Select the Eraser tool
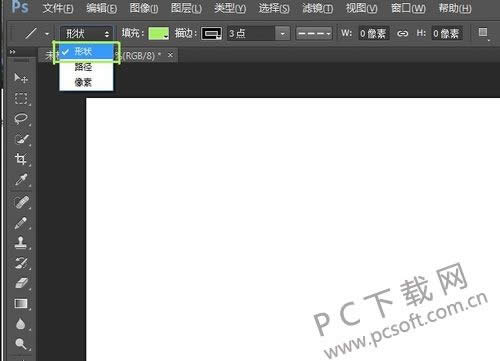This screenshot has height=361, width=500. coord(21,283)
